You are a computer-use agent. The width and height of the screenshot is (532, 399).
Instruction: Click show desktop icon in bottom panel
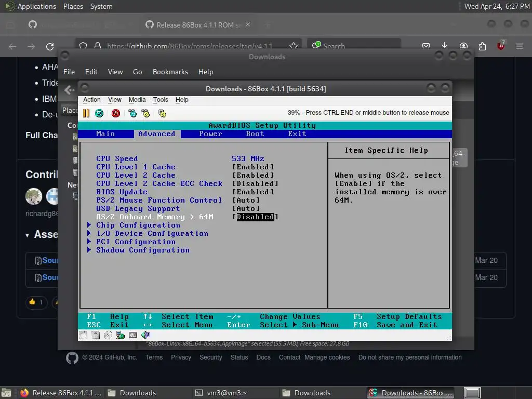6,393
